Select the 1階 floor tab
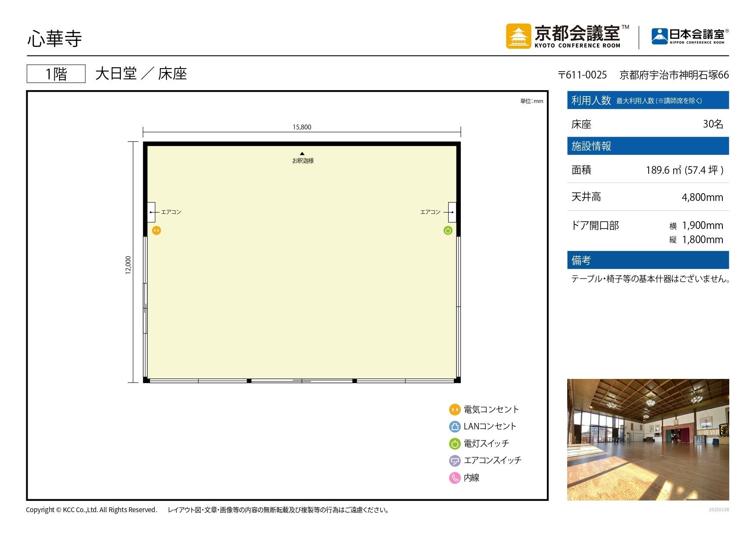756x535 pixels. point(56,73)
